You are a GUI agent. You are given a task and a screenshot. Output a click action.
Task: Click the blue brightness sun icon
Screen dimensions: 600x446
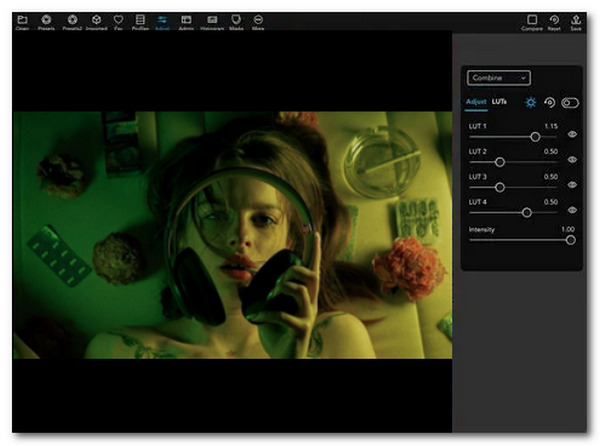pos(530,102)
